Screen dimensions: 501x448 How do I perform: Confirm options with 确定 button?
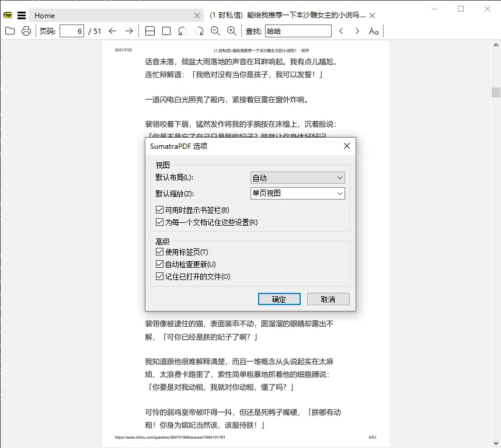[279, 299]
